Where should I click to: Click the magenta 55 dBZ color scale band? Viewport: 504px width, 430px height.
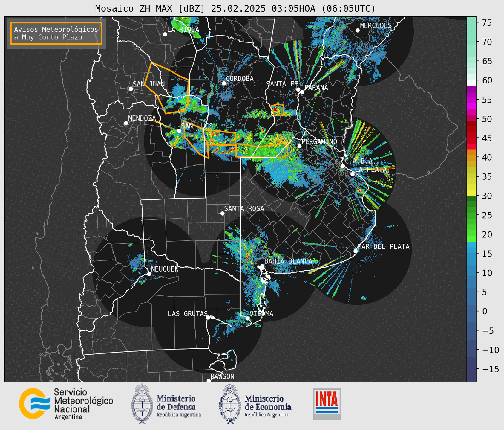tap(471, 100)
